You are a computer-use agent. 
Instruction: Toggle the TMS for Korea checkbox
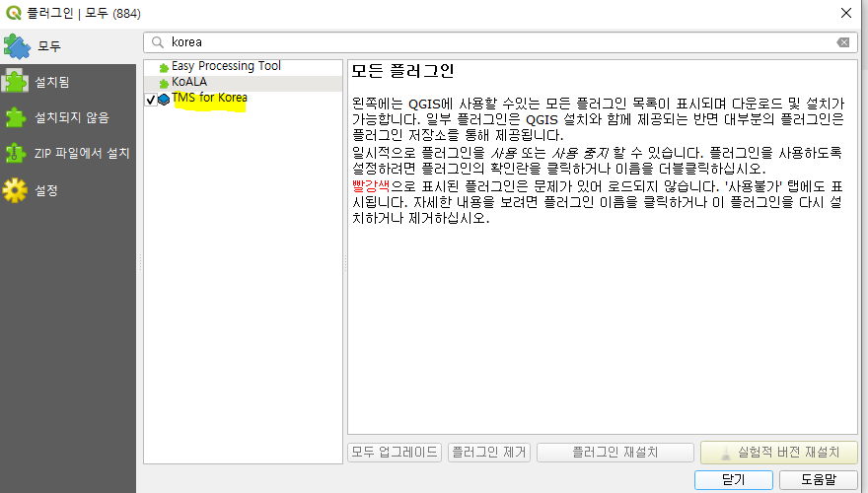pyautogui.click(x=151, y=100)
